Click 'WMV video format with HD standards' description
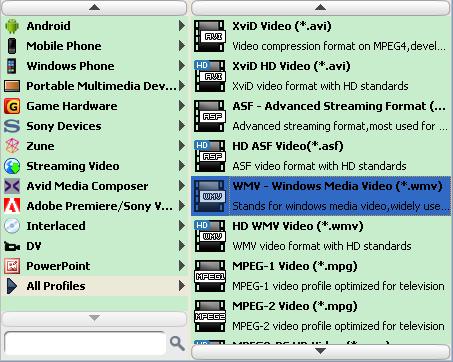 (322, 246)
